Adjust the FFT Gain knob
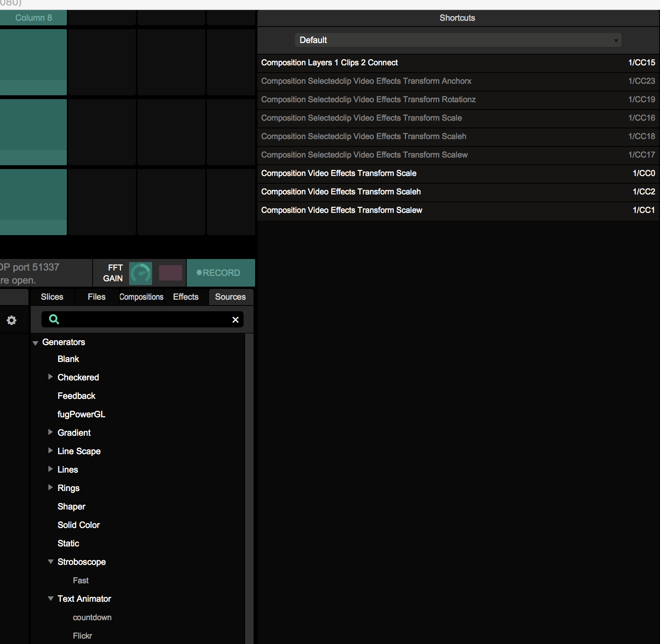This screenshot has height=644, width=660. pyautogui.click(x=141, y=273)
